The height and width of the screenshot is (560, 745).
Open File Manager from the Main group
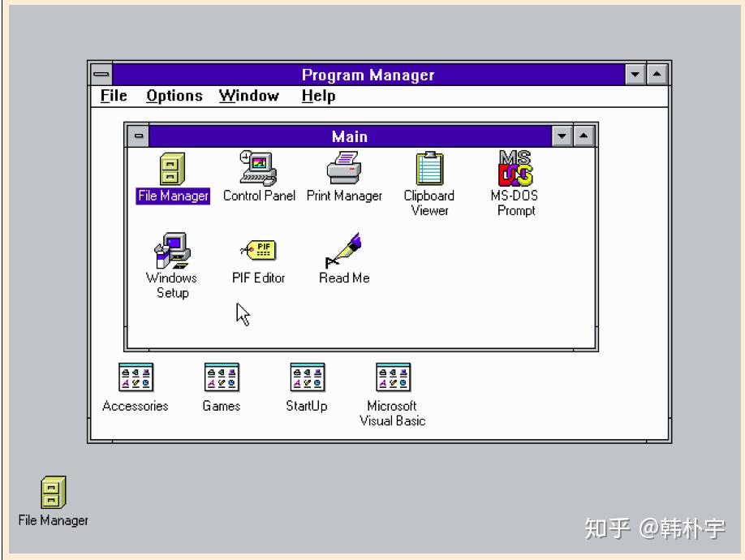(171, 169)
